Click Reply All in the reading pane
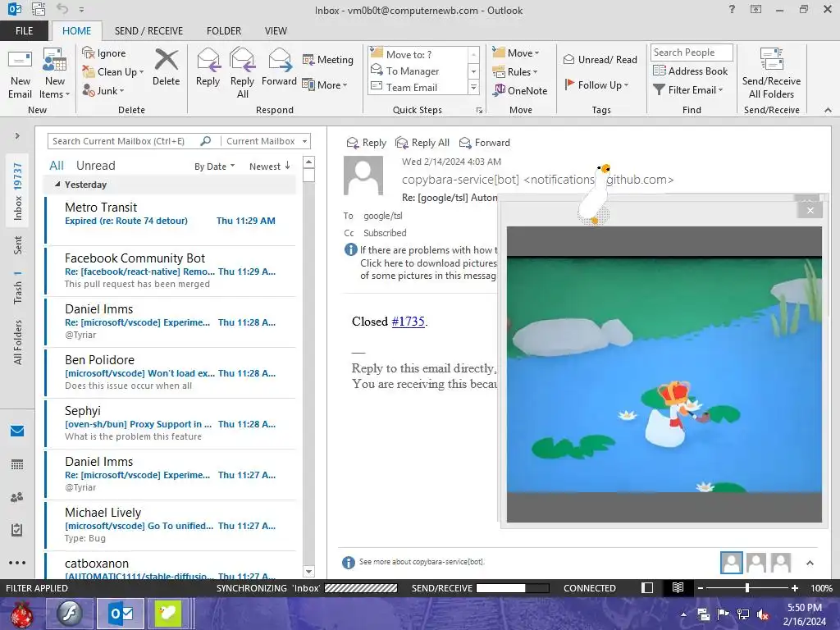This screenshot has width=840, height=630. click(x=422, y=143)
